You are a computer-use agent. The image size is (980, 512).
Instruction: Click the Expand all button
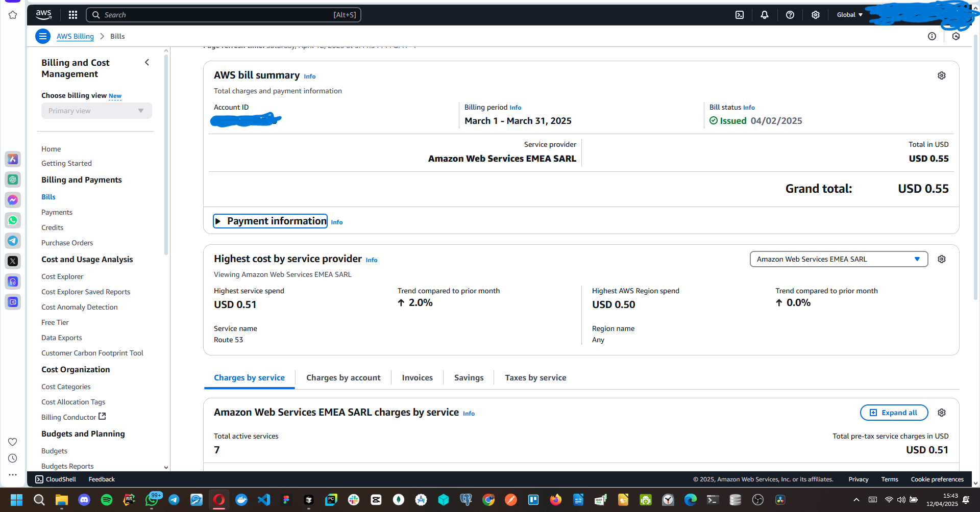(x=894, y=413)
